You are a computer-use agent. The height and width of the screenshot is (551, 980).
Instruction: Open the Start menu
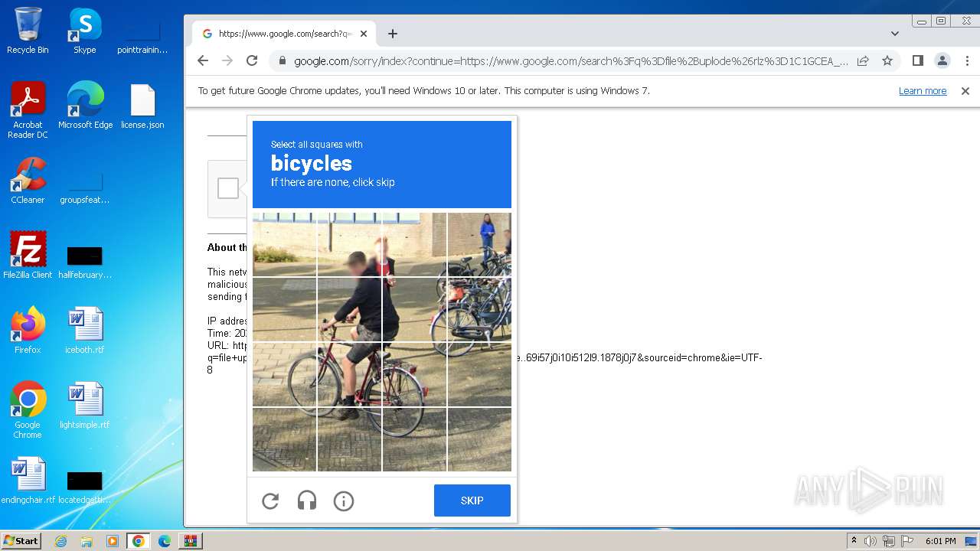pyautogui.click(x=21, y=541)
